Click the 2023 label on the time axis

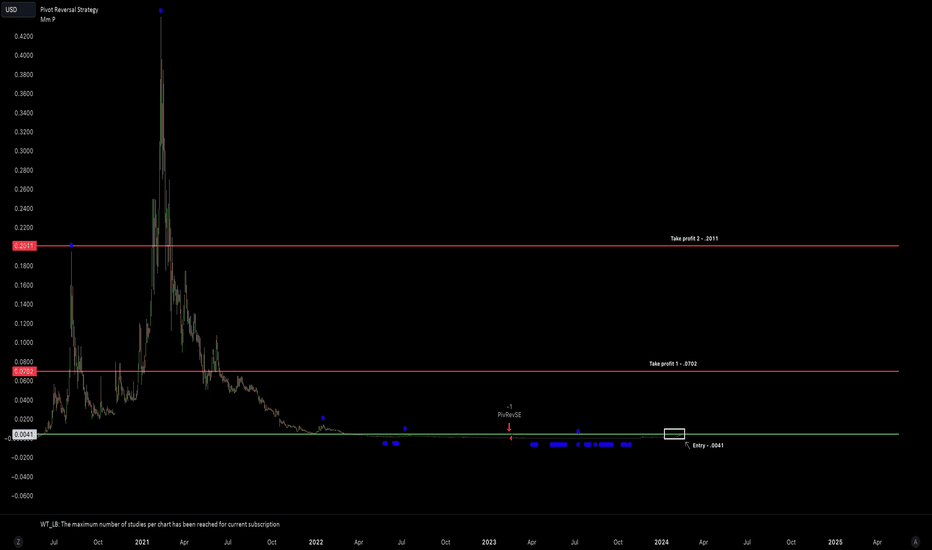point(489,542)
